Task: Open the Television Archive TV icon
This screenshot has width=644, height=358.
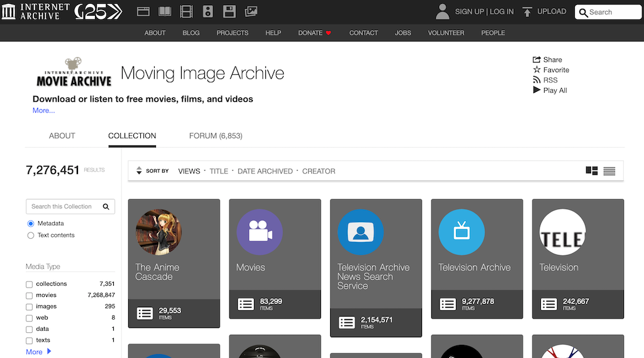Action: coord(462,232)
